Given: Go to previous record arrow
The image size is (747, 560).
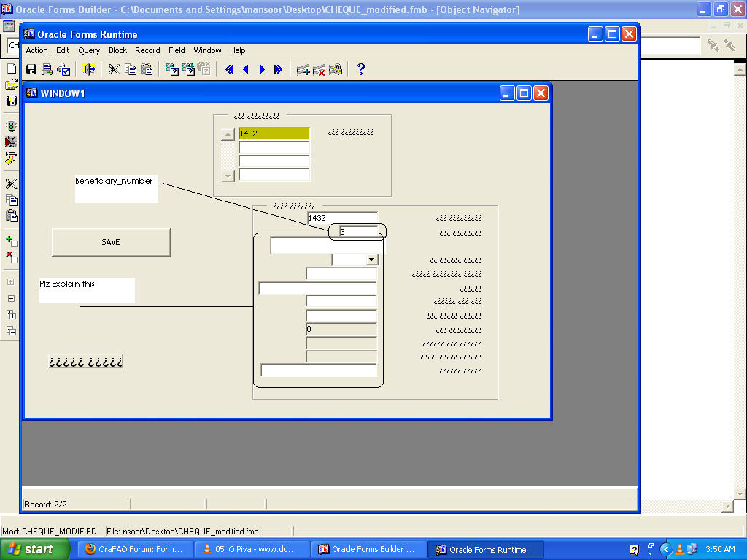Looking at the screenshot, I should pyautogui.click(x=246, y=69).
